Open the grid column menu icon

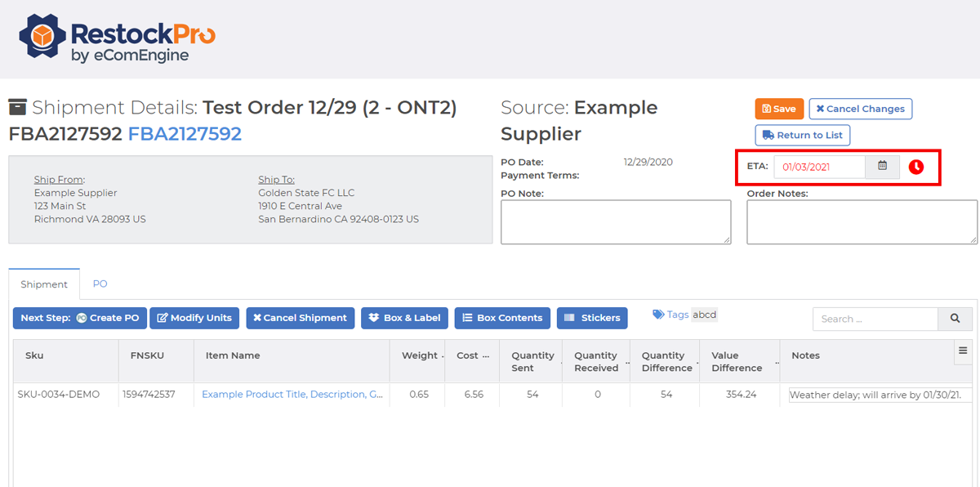[x=963, y=351]
